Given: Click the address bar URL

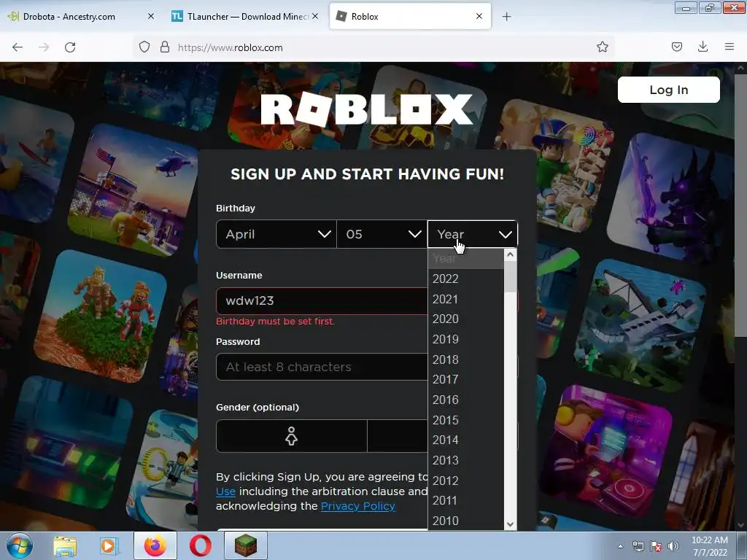Looking at the screenshot, I should pyautogui.click(x=230, y=47).
